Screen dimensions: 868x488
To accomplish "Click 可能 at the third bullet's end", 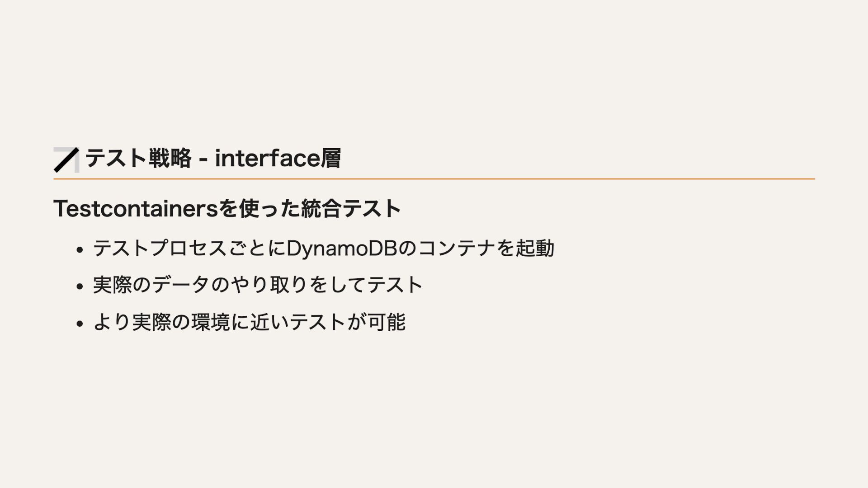I will click(387, 322).
